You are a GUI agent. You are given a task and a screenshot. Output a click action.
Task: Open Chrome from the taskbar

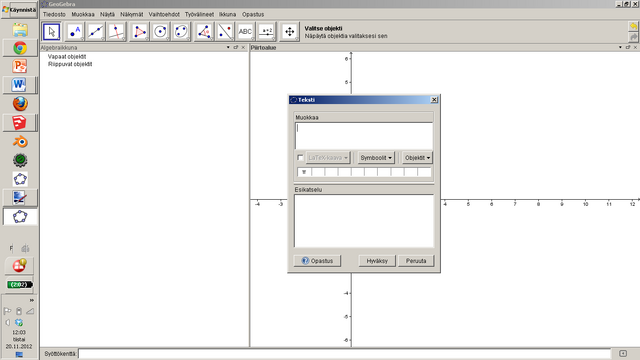(20, 48)
